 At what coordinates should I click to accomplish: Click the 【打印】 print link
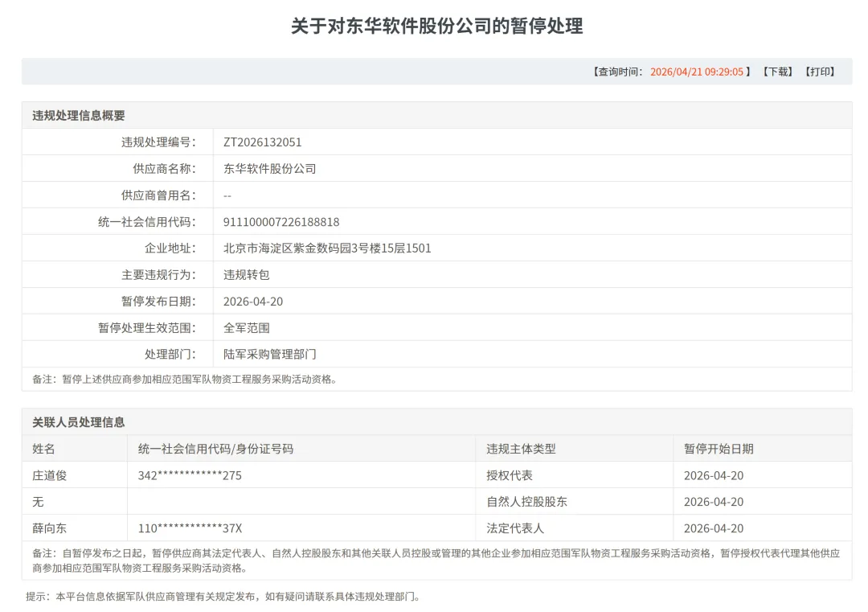click(x=820, y=72)
